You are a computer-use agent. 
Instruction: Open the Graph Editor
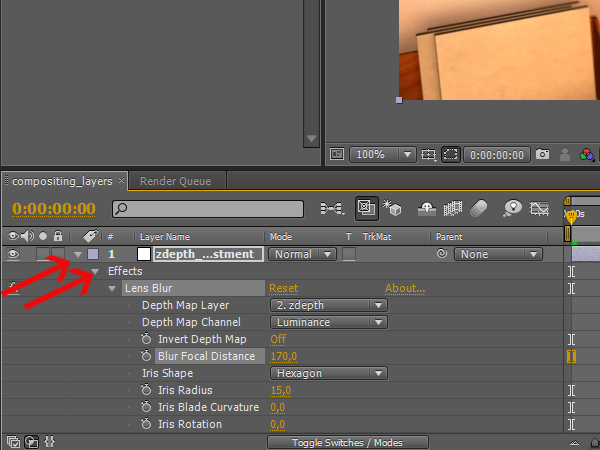[x=541, y=209]
